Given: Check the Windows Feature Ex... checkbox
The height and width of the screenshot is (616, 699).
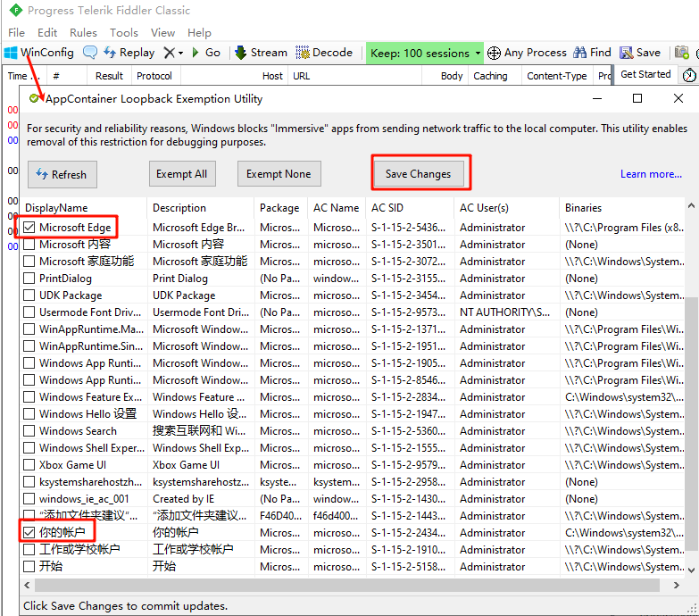Looking at the screenshot, I should click(29, 397).
